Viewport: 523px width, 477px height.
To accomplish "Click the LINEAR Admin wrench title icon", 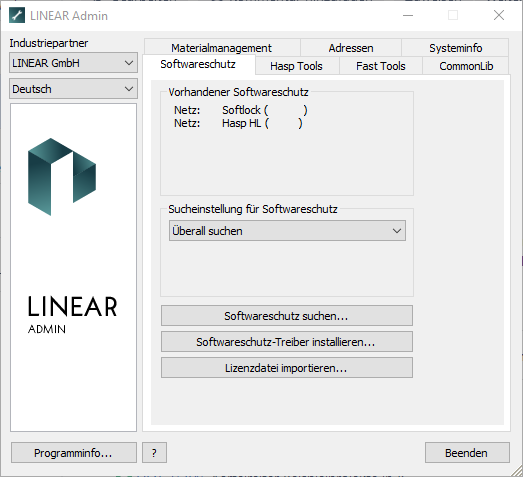I will click(17, 15).
